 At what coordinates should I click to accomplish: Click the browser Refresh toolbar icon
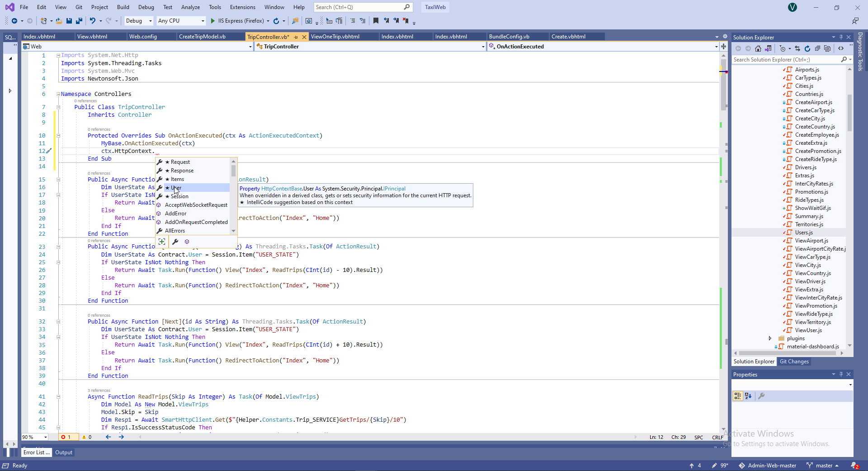276,21
